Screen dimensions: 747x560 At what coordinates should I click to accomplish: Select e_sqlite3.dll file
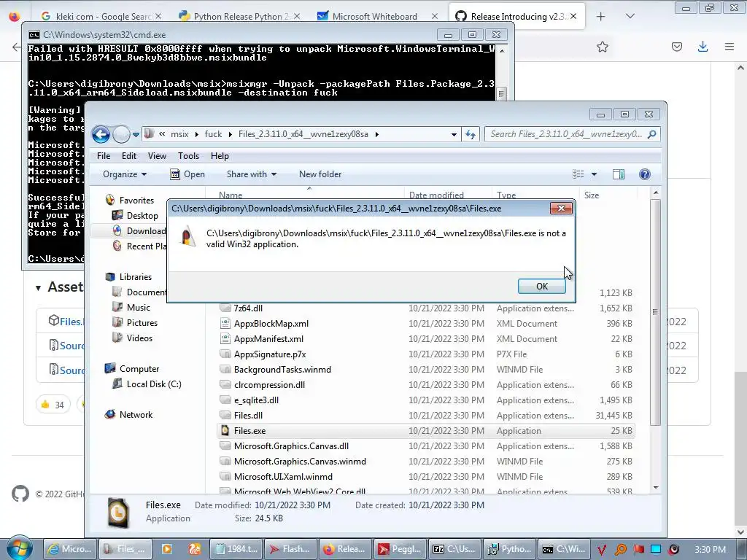pos(256,400)
